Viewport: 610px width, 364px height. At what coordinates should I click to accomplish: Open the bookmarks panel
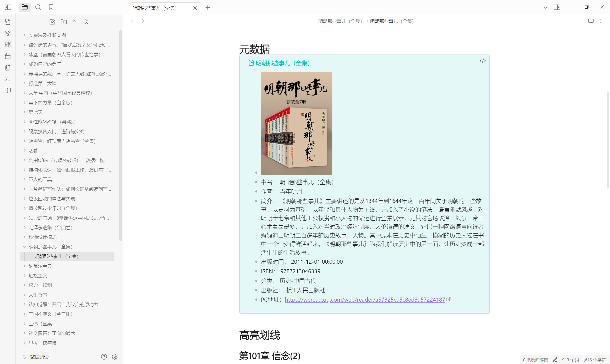[51, 7]
